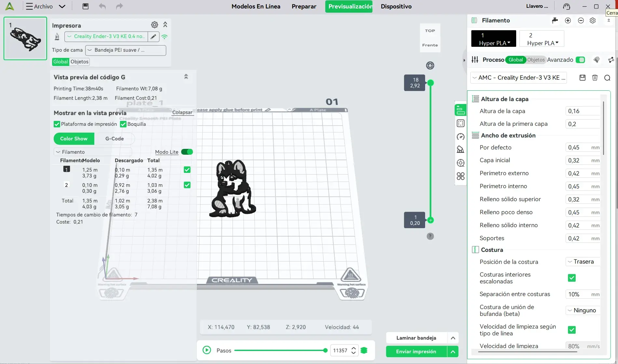The image size is (618, 364).
Task: Play the print preview animation
Action: pyautogui.click(x=207, y=350)
